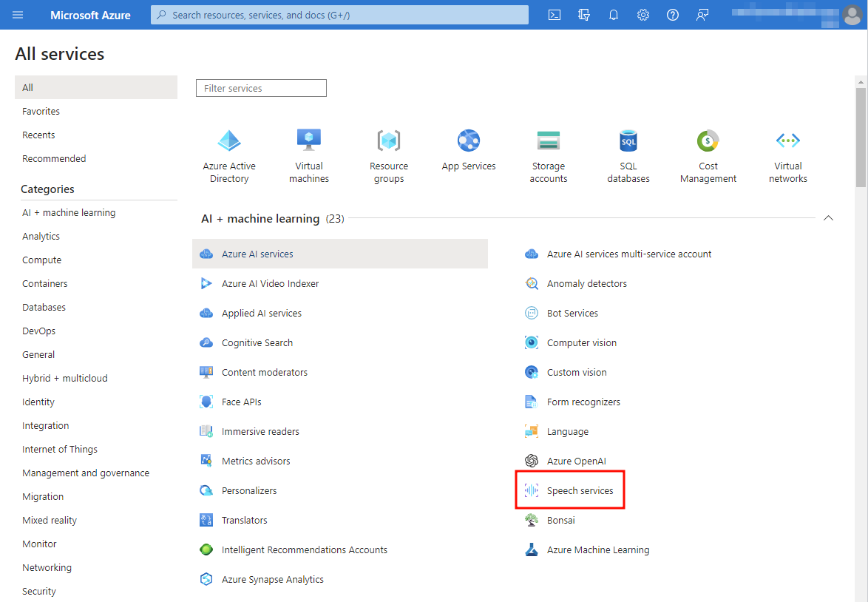Click the Filter services input box
Viewport: 868px width, 602px height.
[261, 88]
